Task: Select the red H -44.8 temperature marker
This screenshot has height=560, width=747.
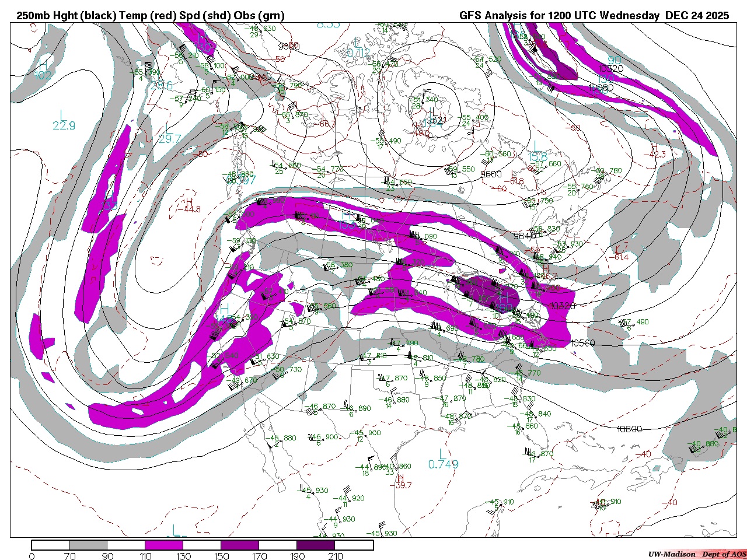Action: [190, 206]
